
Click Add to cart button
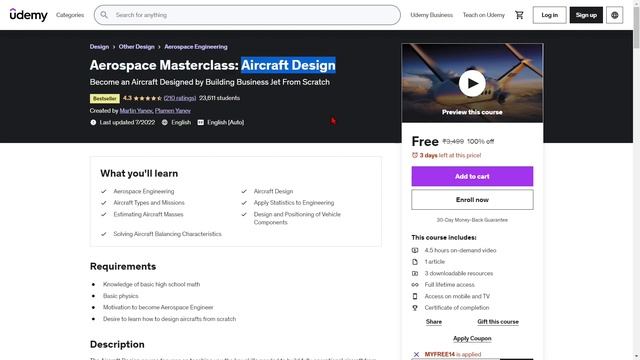tap(472, 176)
